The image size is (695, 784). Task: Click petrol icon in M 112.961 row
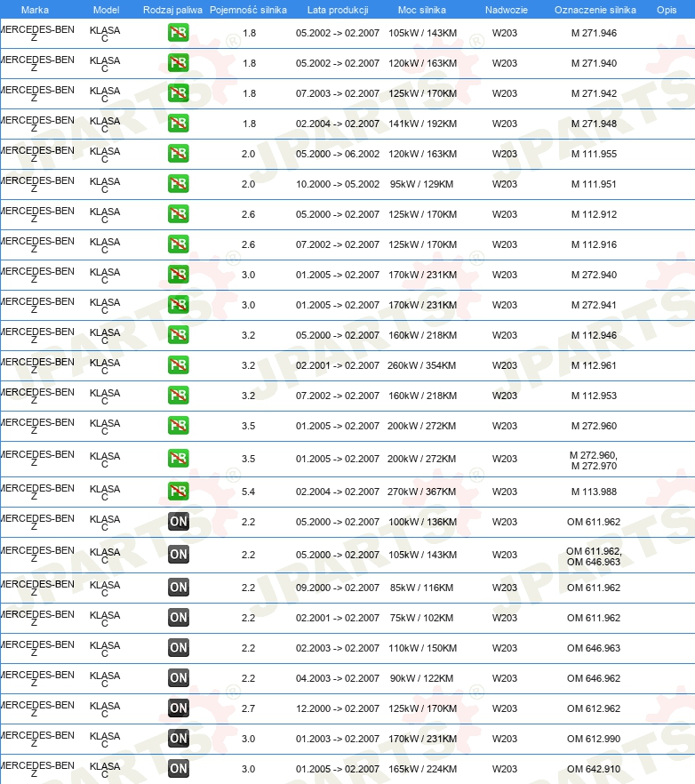(x=179, y=365)
